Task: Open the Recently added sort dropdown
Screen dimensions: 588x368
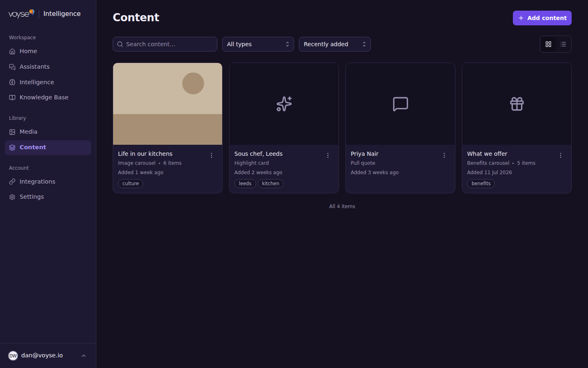Action: [x=335, y=44]
